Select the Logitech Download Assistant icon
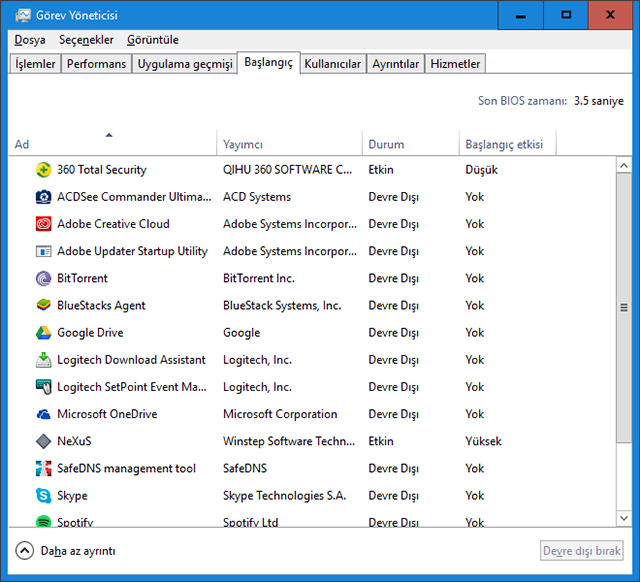The image size is (640, 582). 43,360
